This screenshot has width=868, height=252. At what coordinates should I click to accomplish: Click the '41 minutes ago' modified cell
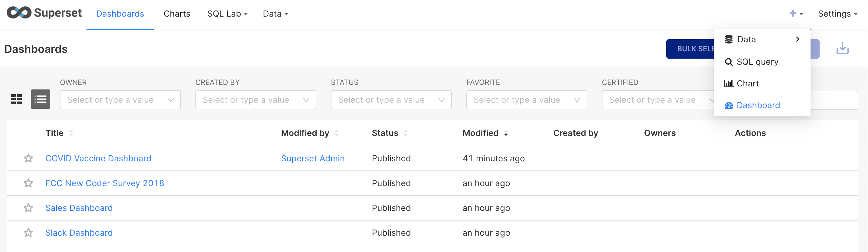(494, 158)
